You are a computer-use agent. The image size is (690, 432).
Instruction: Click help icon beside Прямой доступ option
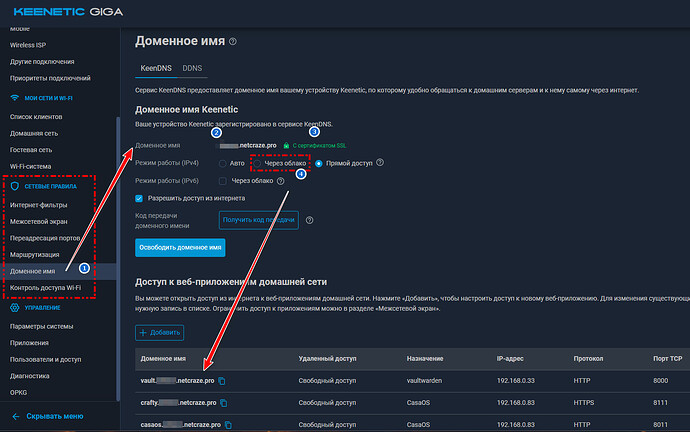pos(379,163)
